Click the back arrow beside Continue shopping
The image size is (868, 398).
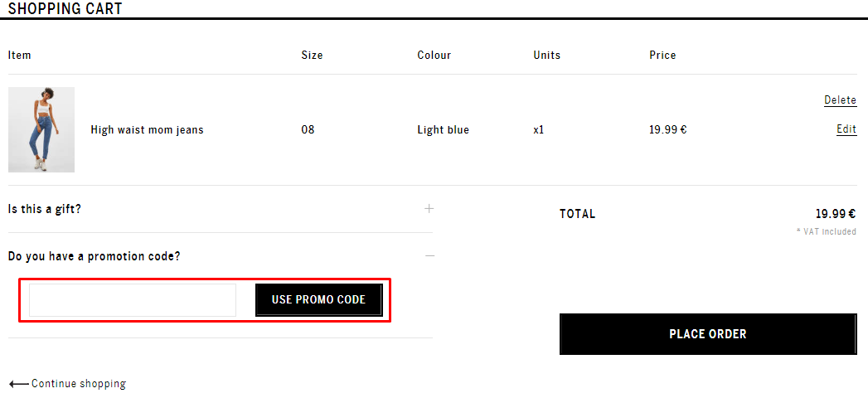coord(19,384)
